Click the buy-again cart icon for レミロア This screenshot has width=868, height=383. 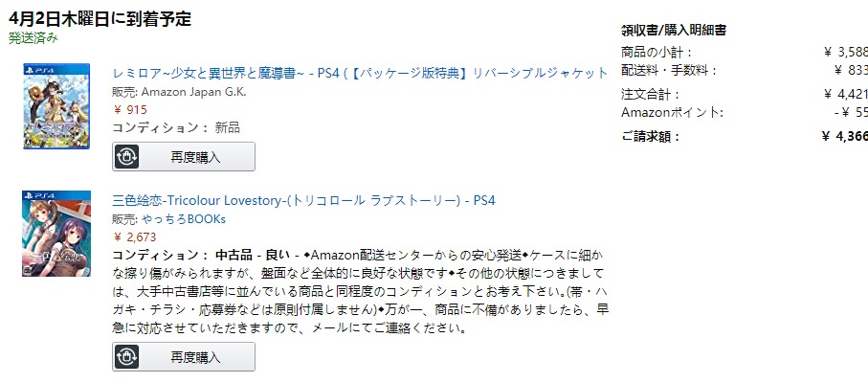coord(127,156)
